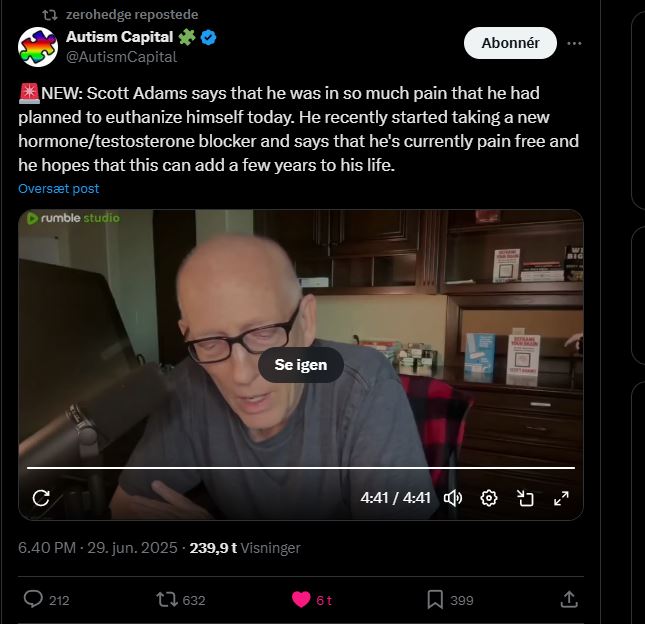Image resolution: width=645 pixels, height=624 pixels.
Task: Click the Autism Capital display name
Action: point(119,37)
